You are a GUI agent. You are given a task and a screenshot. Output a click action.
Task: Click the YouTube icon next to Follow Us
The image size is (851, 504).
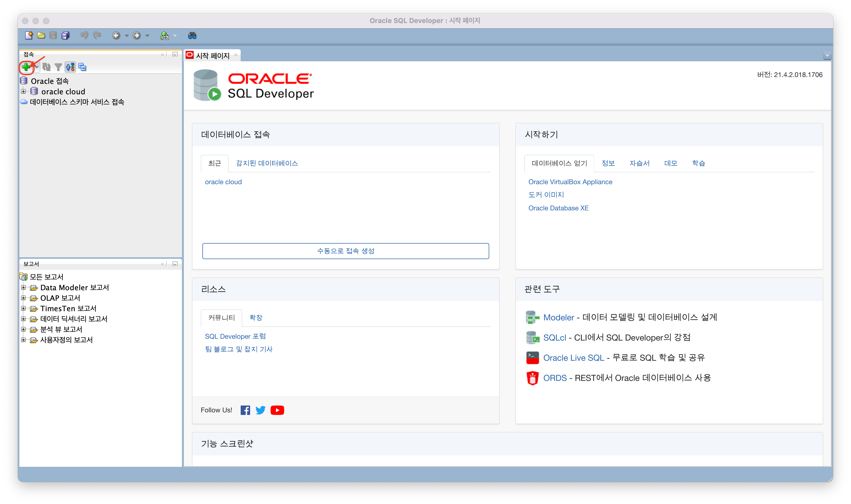click(277, 410)
